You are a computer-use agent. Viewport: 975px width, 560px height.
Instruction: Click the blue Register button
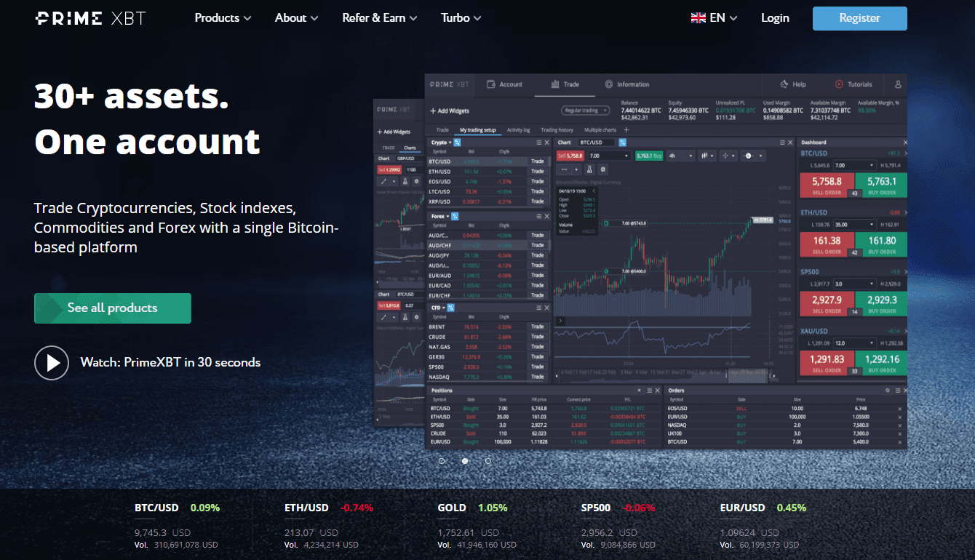pos(860,18)
